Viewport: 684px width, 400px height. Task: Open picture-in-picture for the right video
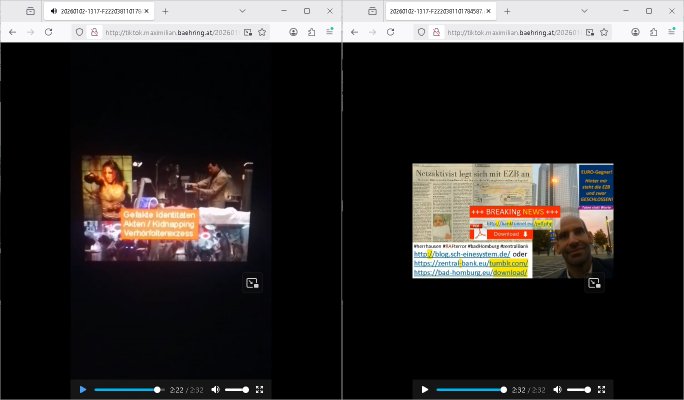coord(595,283)
